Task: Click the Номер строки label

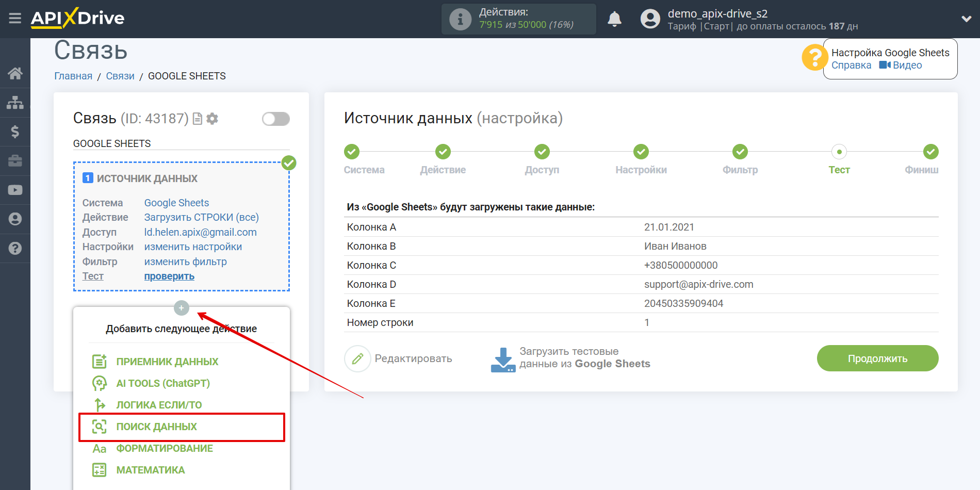Action: (x=380, y=322)
